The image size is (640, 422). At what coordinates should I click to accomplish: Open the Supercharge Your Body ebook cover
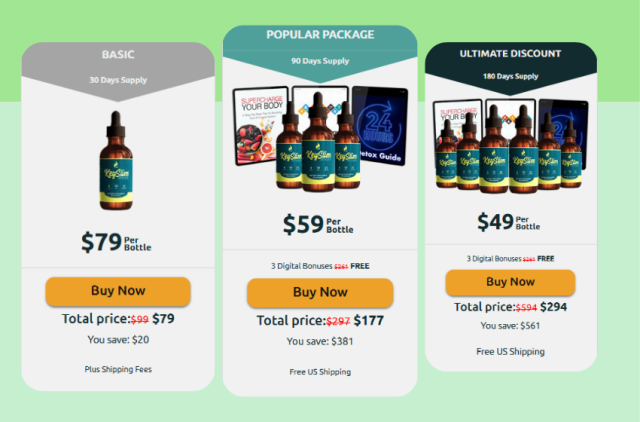coord(258,126)
